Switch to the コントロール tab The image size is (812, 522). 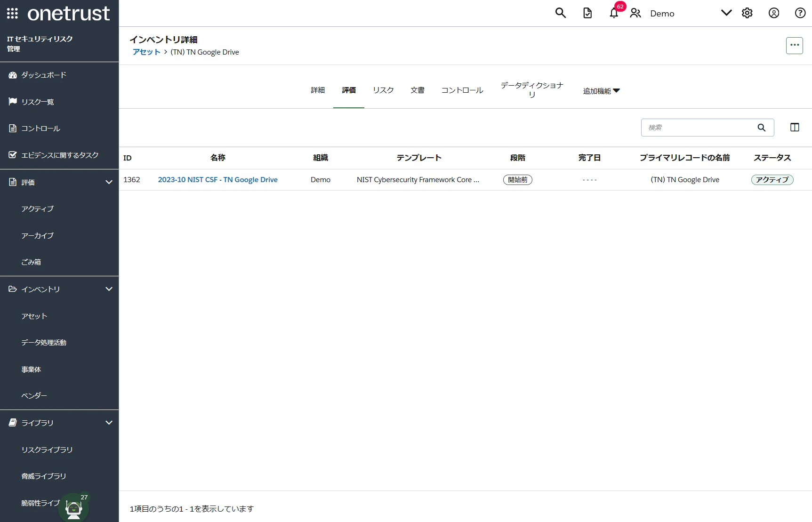462,90
